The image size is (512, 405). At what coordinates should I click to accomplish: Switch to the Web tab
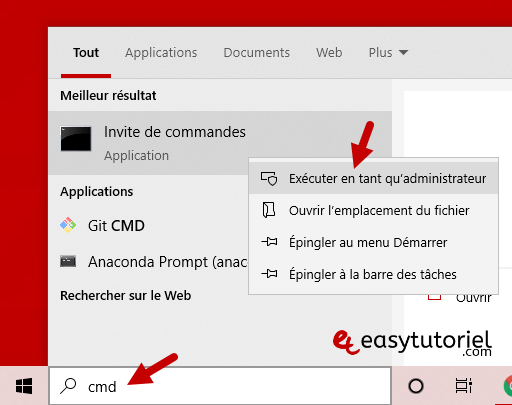tap(329, 53)
